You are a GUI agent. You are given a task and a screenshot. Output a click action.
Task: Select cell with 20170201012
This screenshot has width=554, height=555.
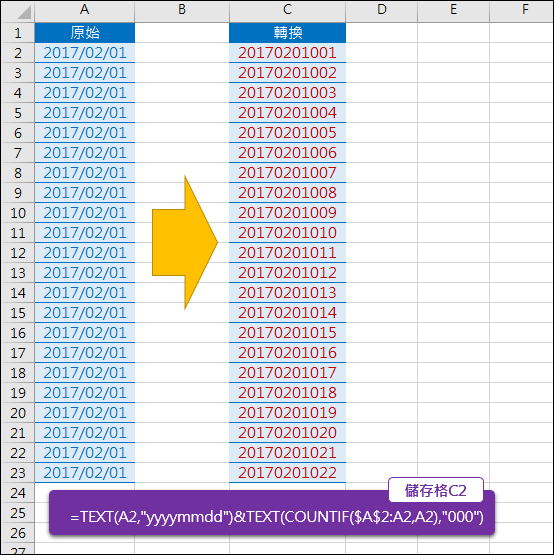(x=287, y=273)
